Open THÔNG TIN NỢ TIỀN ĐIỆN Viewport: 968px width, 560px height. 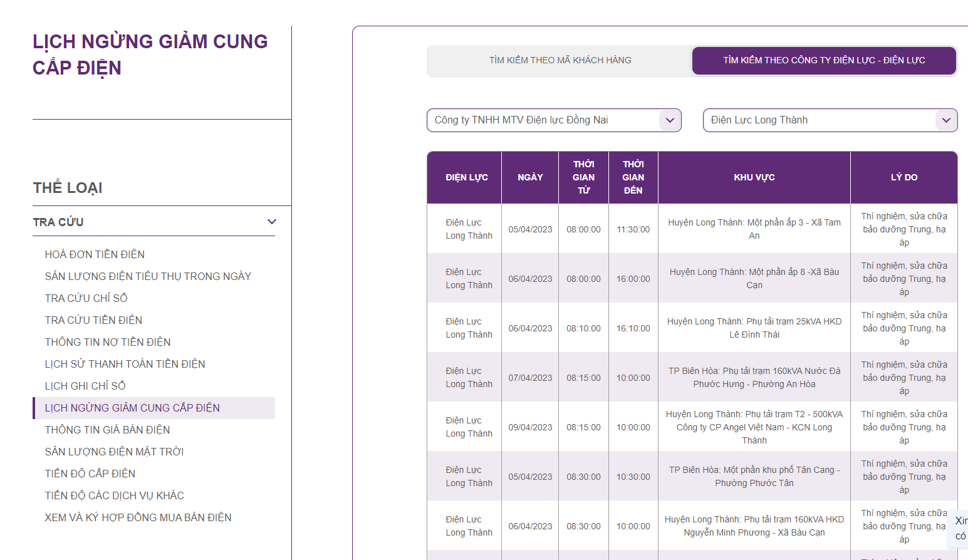[108, 342]
